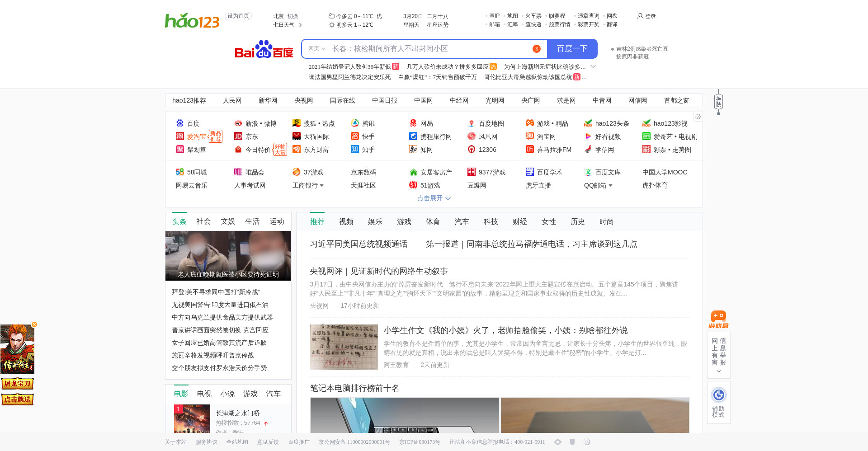Open the orange 游戏局 gamepad icon
Image resolution: width=868 pixels, height=451 pixels.
click(718, 319)
